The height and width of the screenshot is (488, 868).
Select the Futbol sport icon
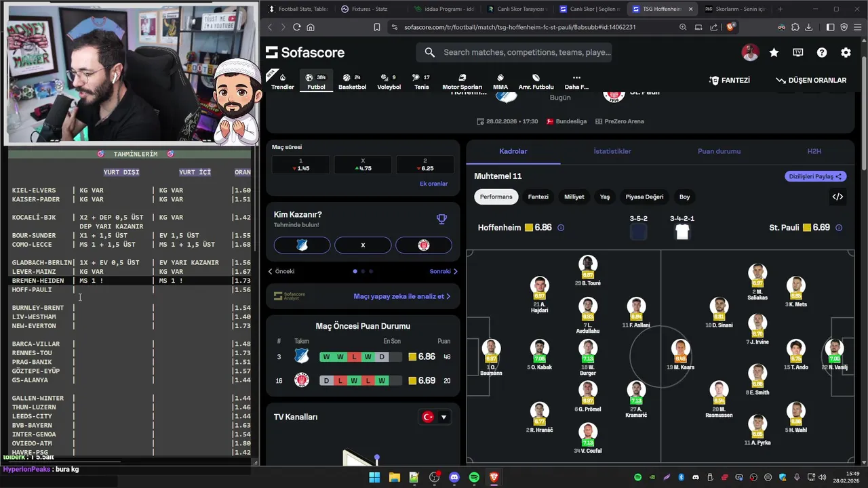point(316,81)
